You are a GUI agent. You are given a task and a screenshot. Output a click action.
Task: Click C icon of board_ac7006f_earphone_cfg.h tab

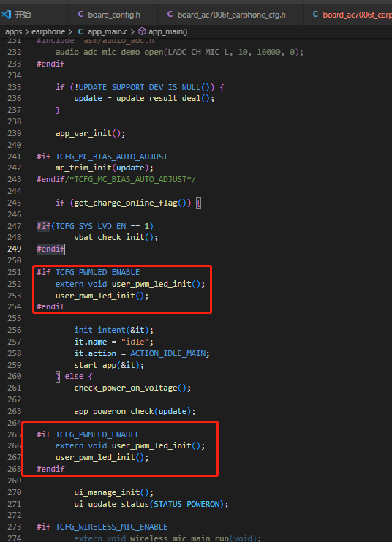point(170,14)
